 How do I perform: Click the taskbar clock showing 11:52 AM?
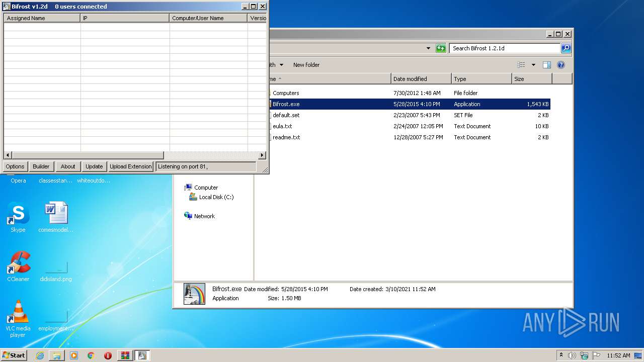[x=618, y=355]
